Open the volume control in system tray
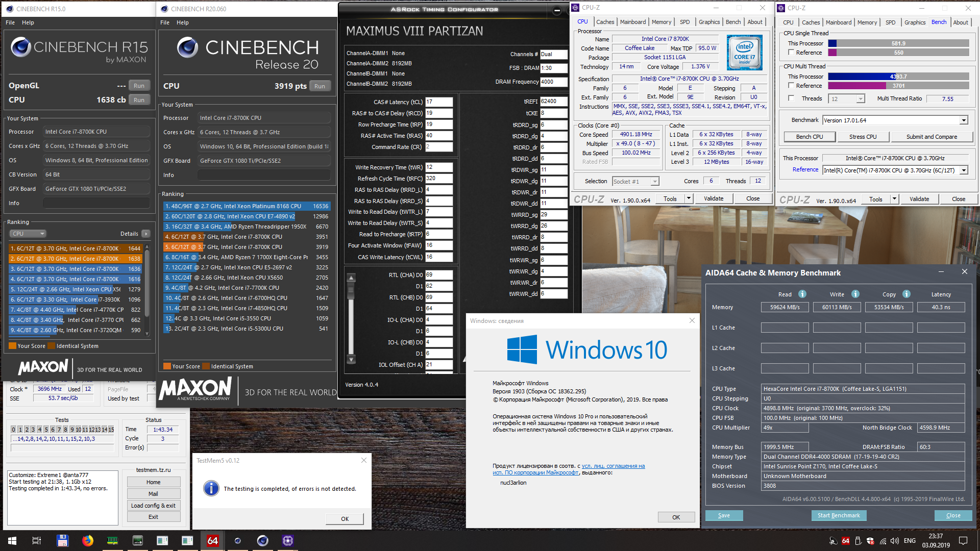Viewport: 980px width, 551px height. pyautogui.click(x=895, y=541)
